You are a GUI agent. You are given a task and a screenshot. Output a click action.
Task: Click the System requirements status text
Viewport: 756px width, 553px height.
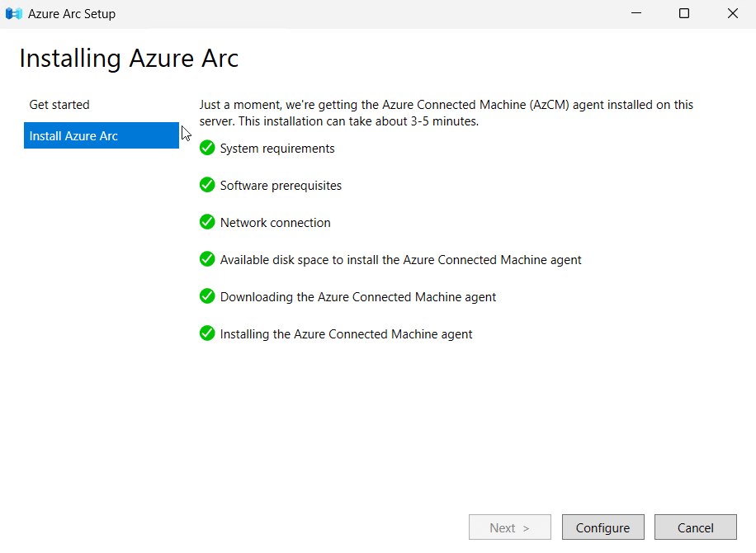pos(277,148)
